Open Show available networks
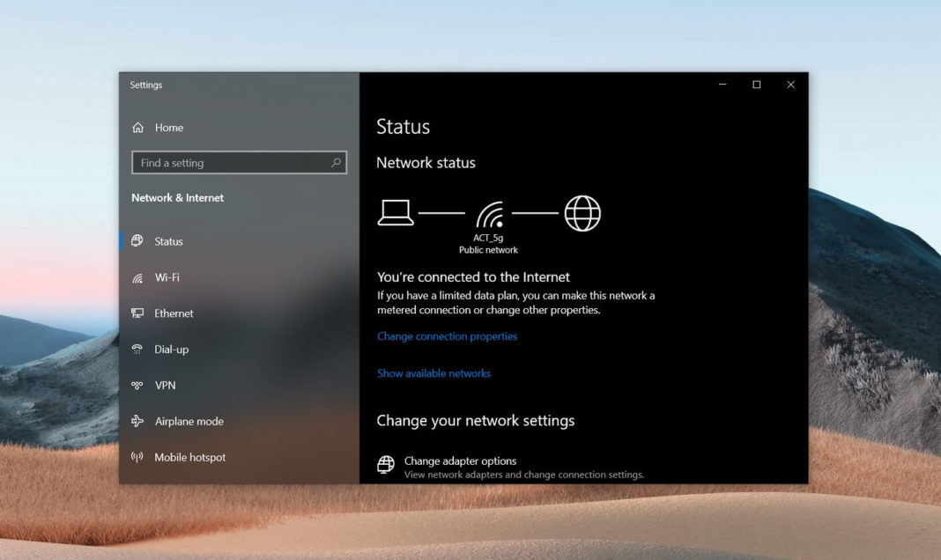941x560 pixels. (x=433, y=372)
